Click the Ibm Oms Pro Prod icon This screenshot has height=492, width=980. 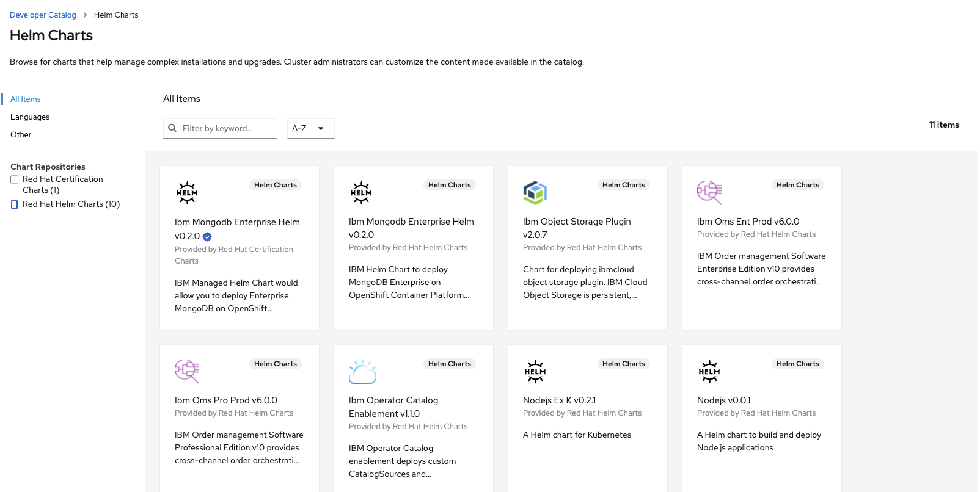point(187,371)
